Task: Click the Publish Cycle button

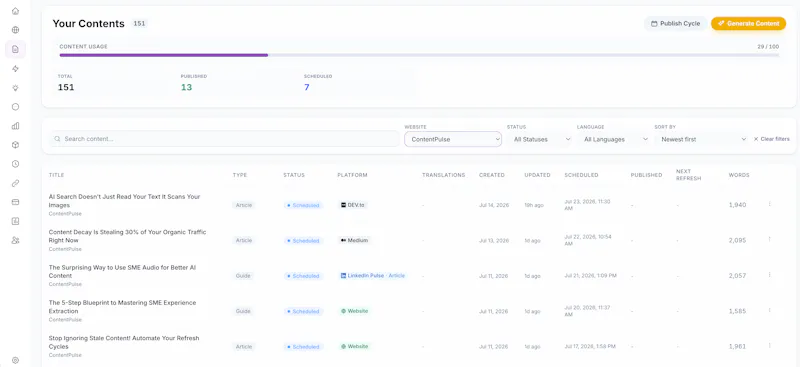Action: pos(676,23)
